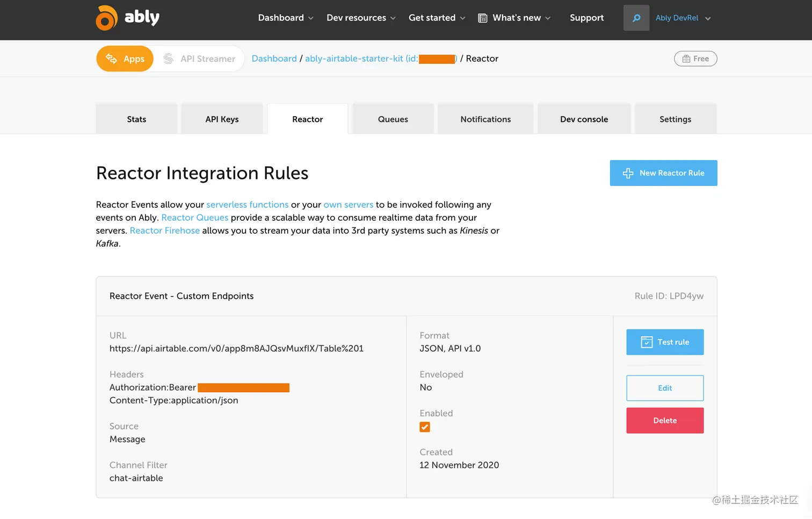
Task: Click Dashboard breadcrumb link
Action: pos(274,59)
